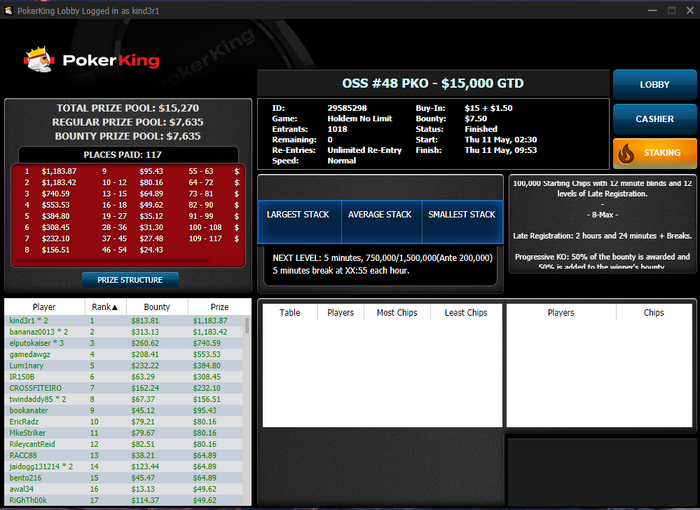Select player elputokaiser * 3 row
This screenshot has height=510, width=700.
[x=124, y=343]
